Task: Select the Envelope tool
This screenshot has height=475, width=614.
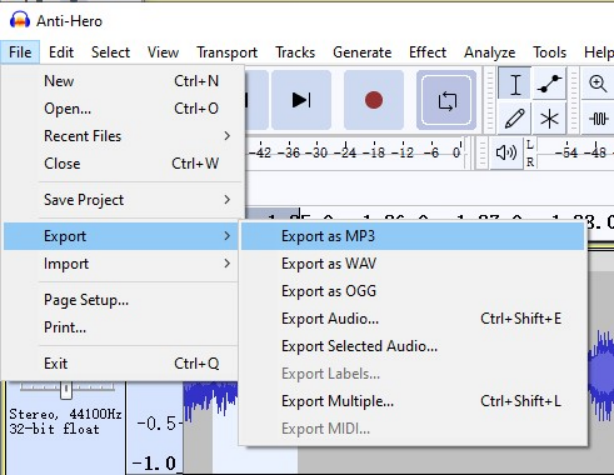Action: (549, 85)
